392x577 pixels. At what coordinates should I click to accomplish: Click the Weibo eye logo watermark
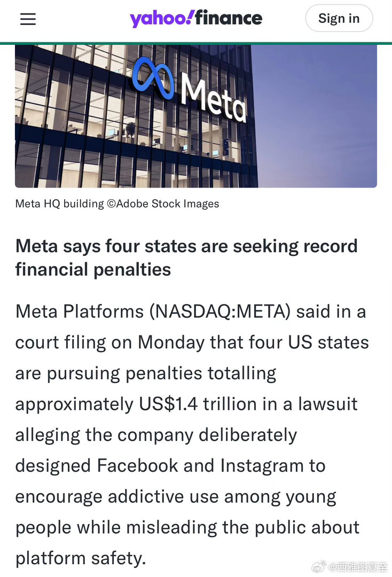pyautogui.click(x=319, y=567)
